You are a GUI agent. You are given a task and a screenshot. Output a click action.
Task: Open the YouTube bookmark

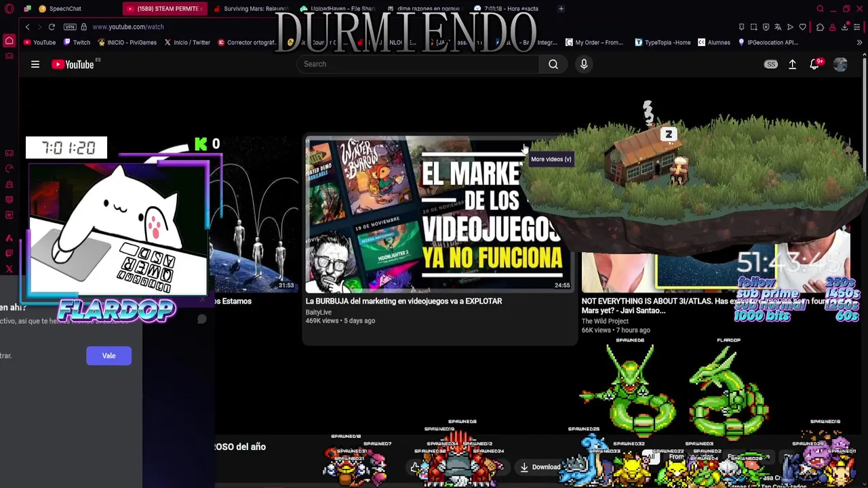(40, 42)
